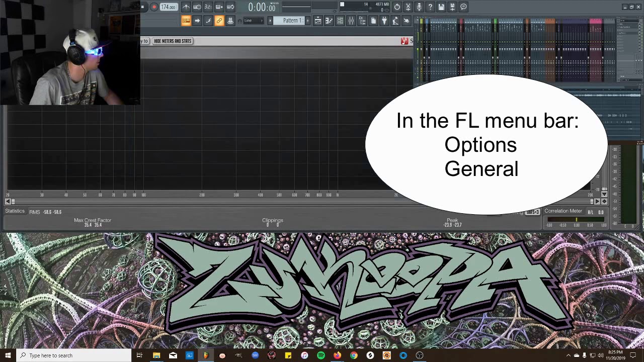Open Firefox from the taskbar

337,355
